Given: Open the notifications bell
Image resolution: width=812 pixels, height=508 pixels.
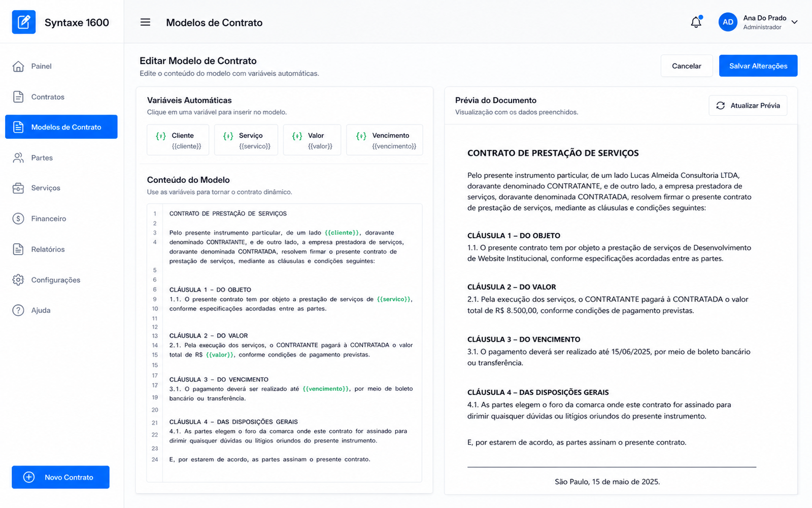Looking at the screenshot, I should [696, 22].
